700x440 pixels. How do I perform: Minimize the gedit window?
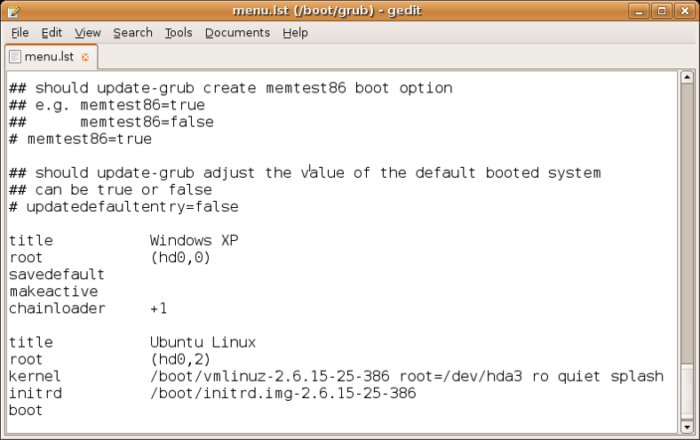(x=639, y=11)
